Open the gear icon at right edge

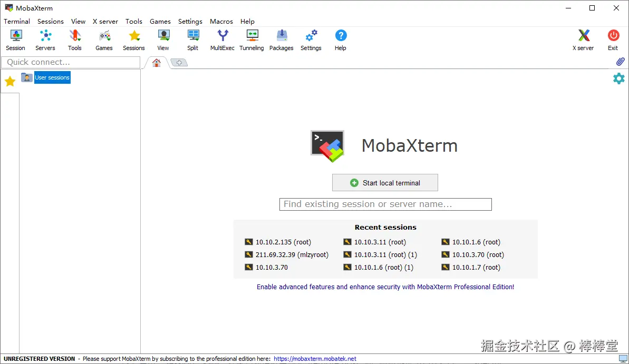(619, 78)
